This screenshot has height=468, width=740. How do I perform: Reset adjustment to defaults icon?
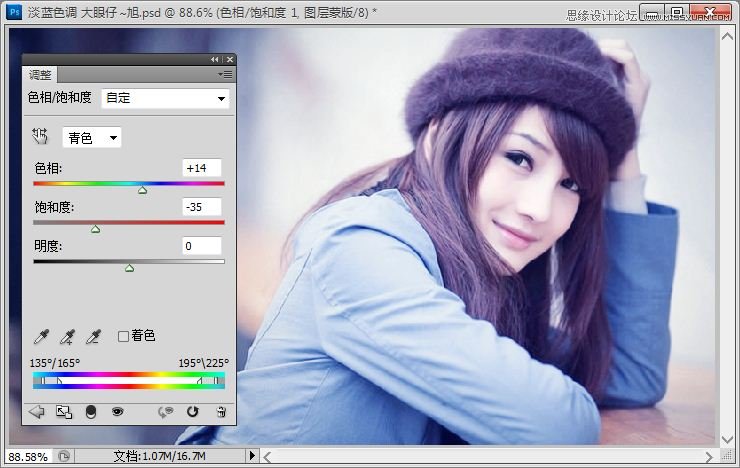point(193,412)
